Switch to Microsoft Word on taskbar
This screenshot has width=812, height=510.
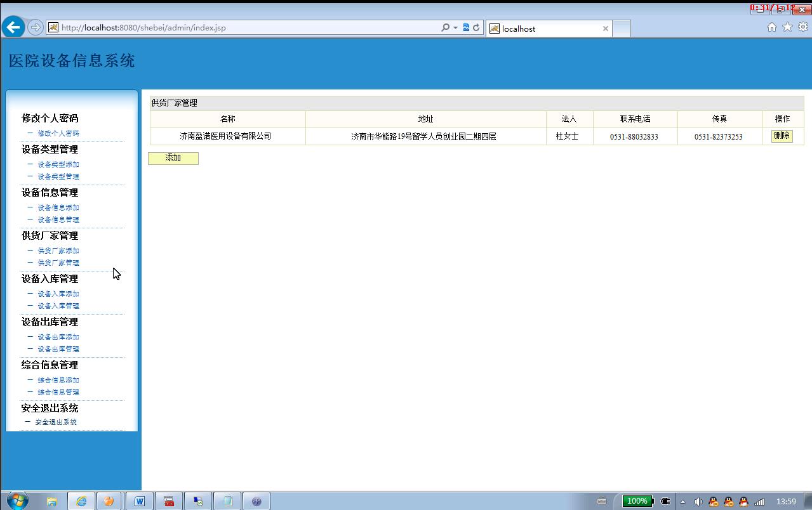pos(139,501)
